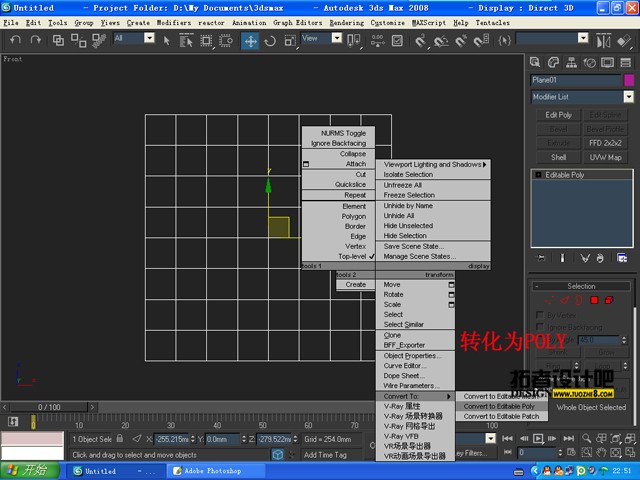Toggle Window/Crossing selection mode
The height and width of the screenshot is (480, 640).
tap(226, 40)
